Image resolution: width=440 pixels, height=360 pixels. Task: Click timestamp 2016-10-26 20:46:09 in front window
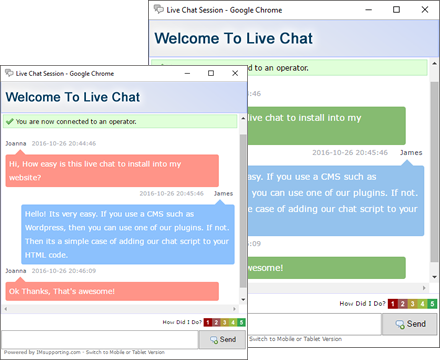pos(64,271)
